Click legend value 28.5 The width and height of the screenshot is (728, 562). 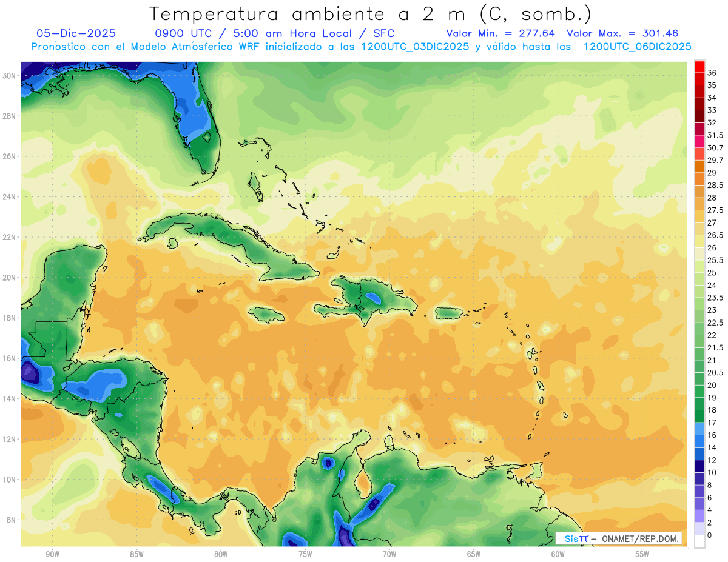(715, 185)
